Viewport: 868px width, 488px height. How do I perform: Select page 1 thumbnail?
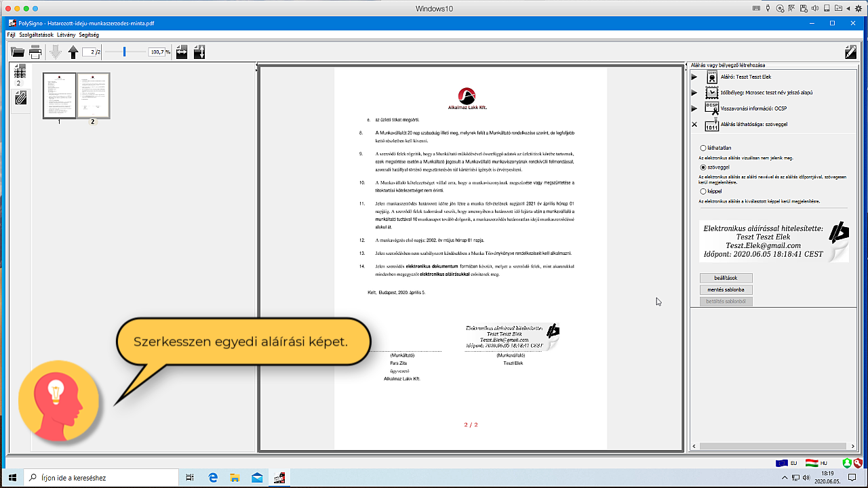click(x=59, y=96)
